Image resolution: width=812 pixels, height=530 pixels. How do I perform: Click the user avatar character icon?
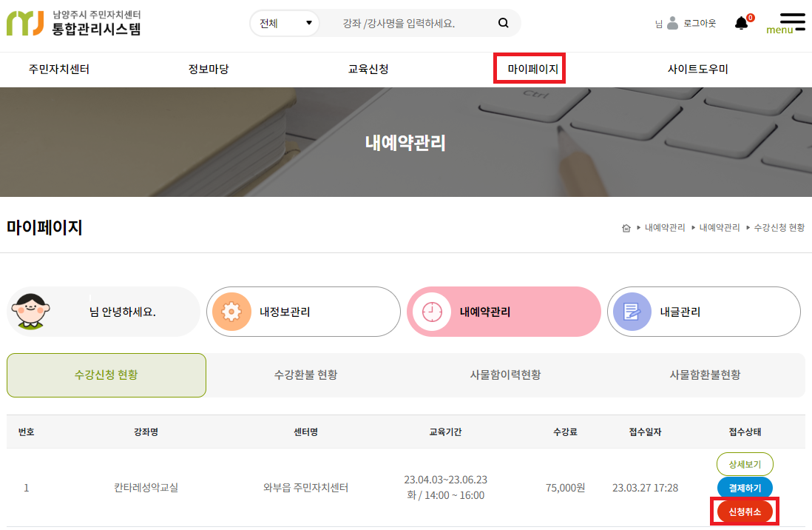click(31, 312)
